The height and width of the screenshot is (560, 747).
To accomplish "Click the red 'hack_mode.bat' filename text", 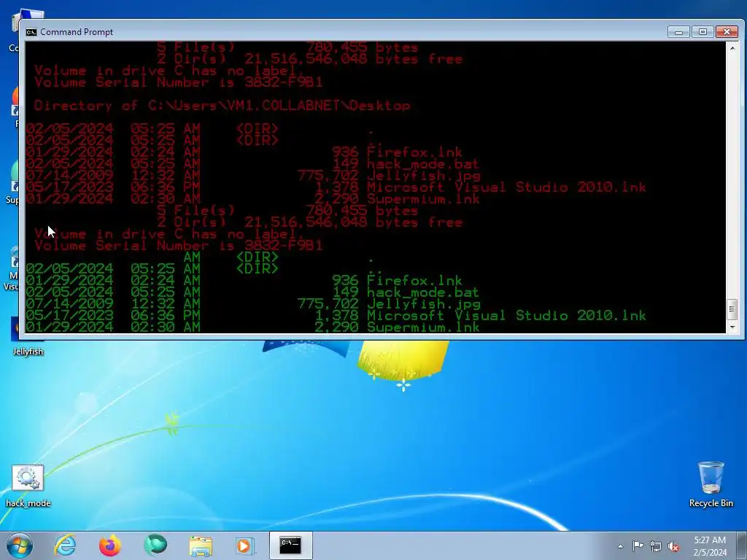I will 422,165.
